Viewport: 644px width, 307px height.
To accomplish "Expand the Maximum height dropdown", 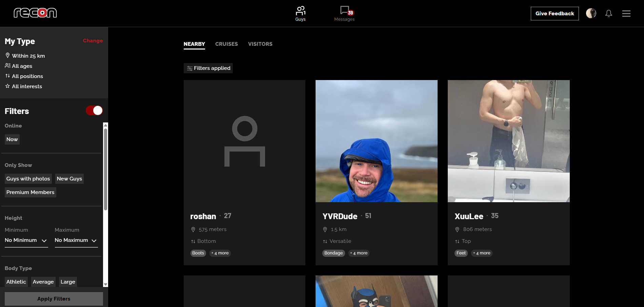I will point(76,240).
